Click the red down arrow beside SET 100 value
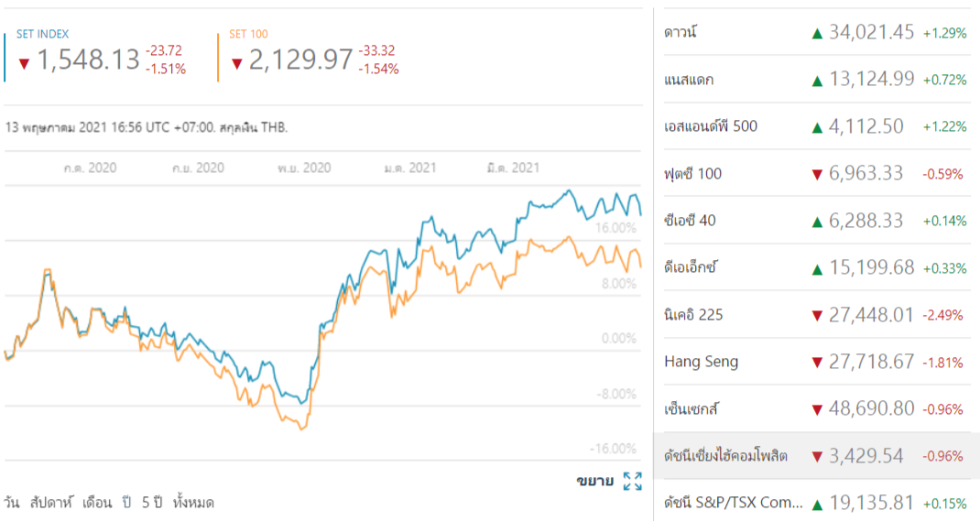The width and height of the screenshot is (980, 521). (x=237, y=62)
